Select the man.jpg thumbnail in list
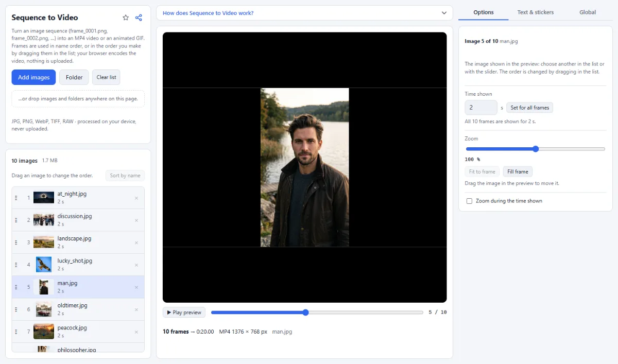This screenshot has width=618, height=364. click(x=44, y=287)
